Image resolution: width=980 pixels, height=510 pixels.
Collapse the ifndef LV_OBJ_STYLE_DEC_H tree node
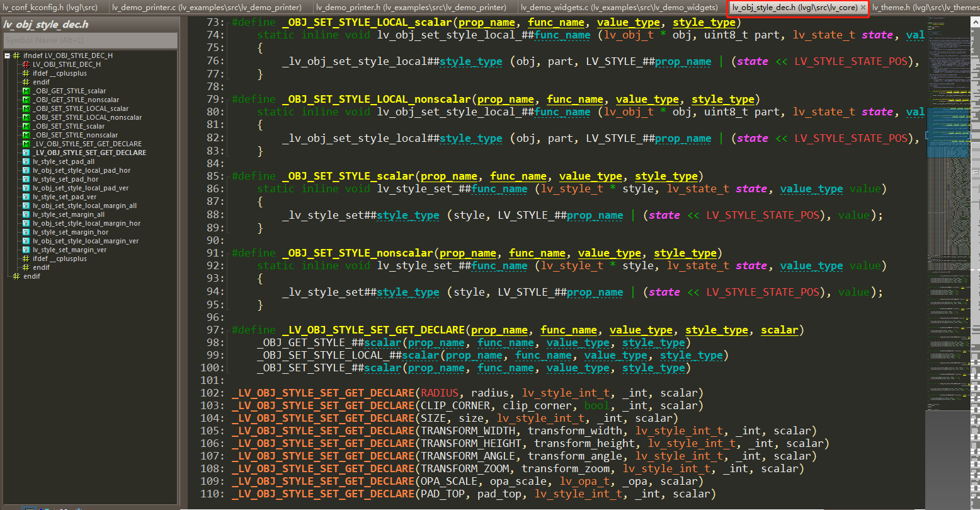pos(7,55)
